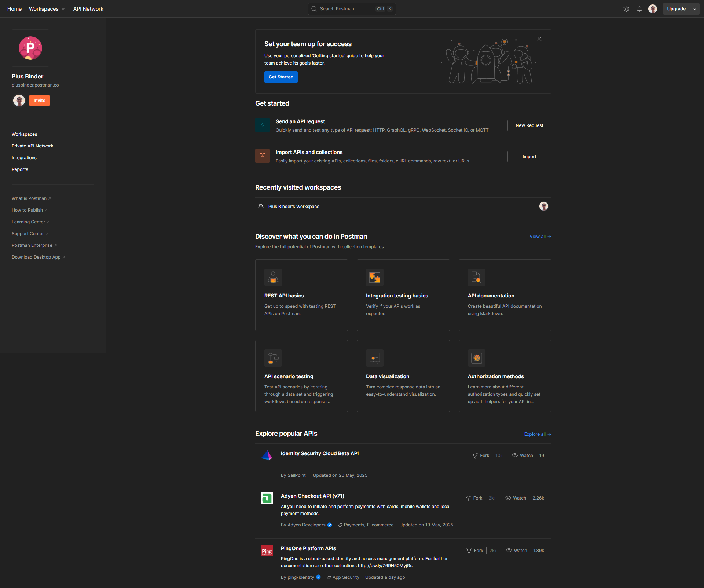The image size is (704, 588).
Task: Watch the Adyen Checkout API
Action: pos(516,498)
